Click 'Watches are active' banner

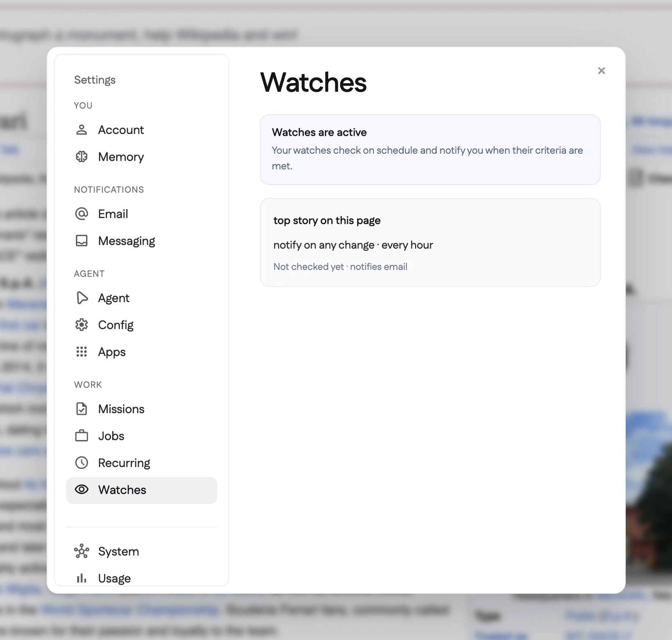[430, 150]
